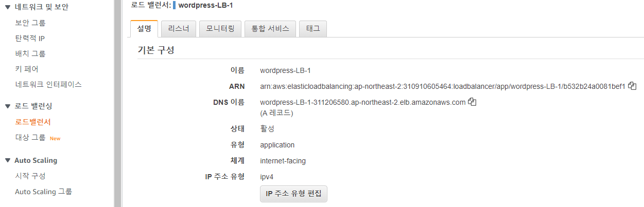Open the 태그 tab
Image resolution: width=644 pixels, height=207 pixels.
click(x=313, y=29)
